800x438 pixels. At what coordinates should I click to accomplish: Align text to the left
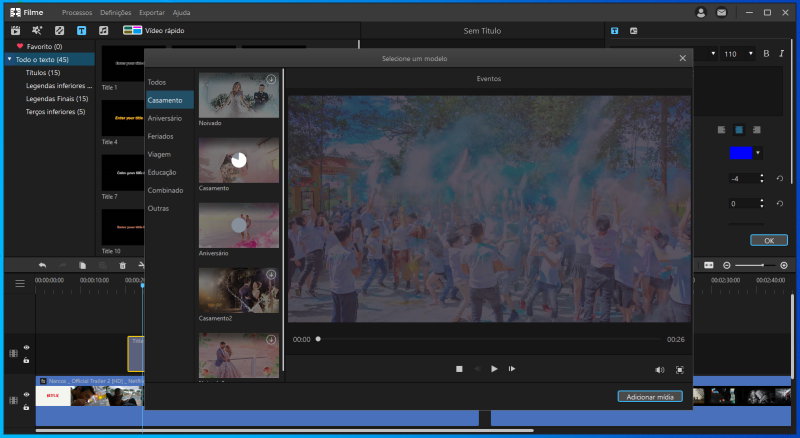721,130
